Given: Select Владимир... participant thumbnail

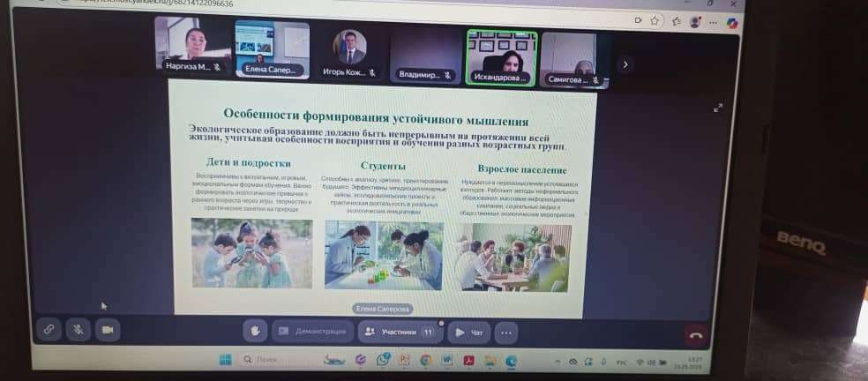Looking at the screenshot, I should (x=425, y=56).
